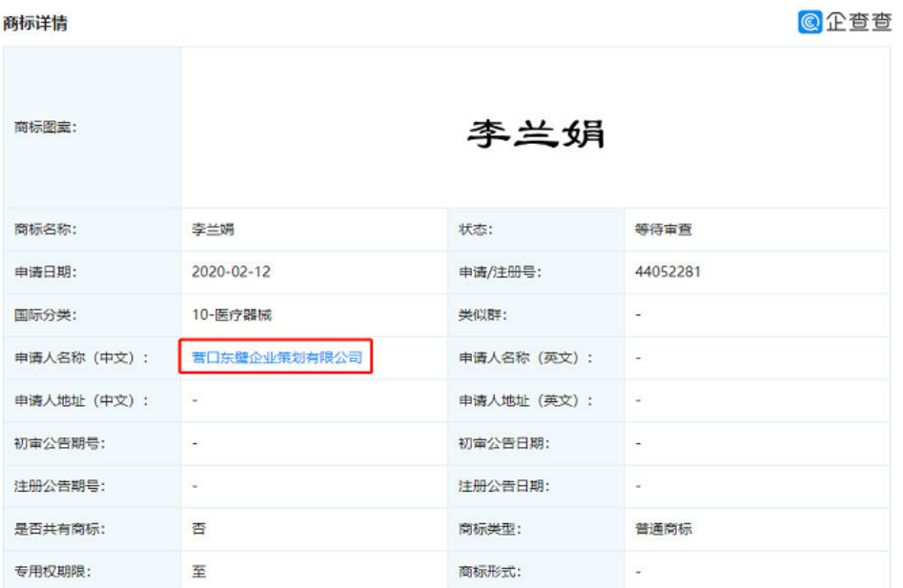Click the trademark name value 李兰娟
Screen dimensions: 903x588
pyautogui.click(x=213, y=230)
